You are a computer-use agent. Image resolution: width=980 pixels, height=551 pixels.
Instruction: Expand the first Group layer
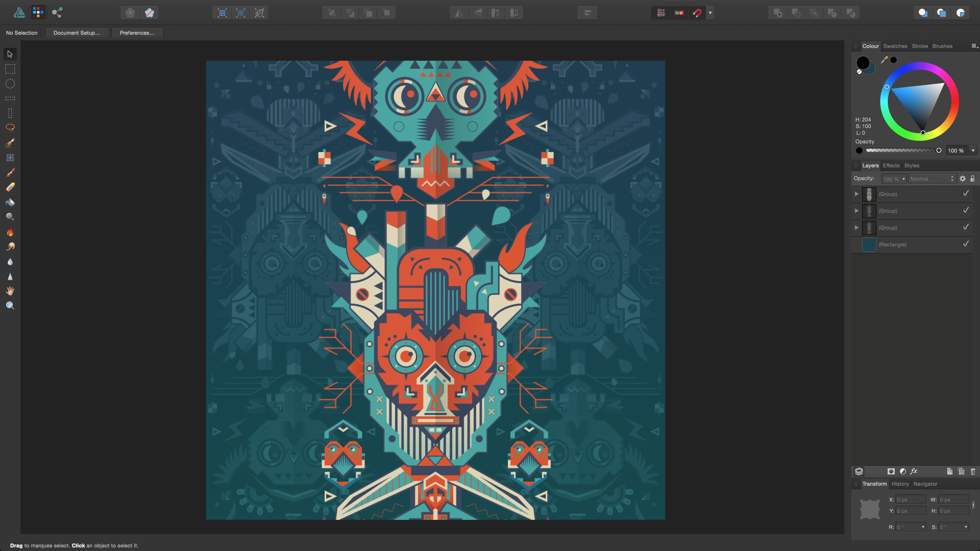click(x=857, y=194)
